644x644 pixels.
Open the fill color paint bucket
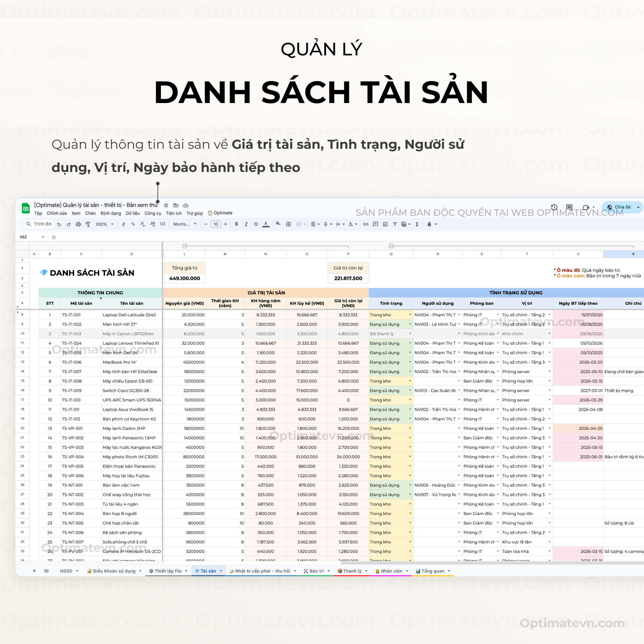[278, 224]
